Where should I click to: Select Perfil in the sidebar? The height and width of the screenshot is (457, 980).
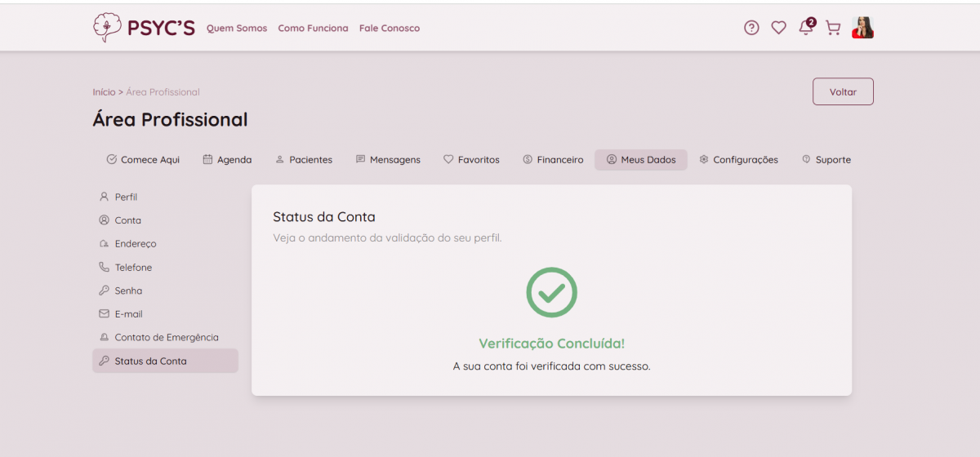coord(126,197)
